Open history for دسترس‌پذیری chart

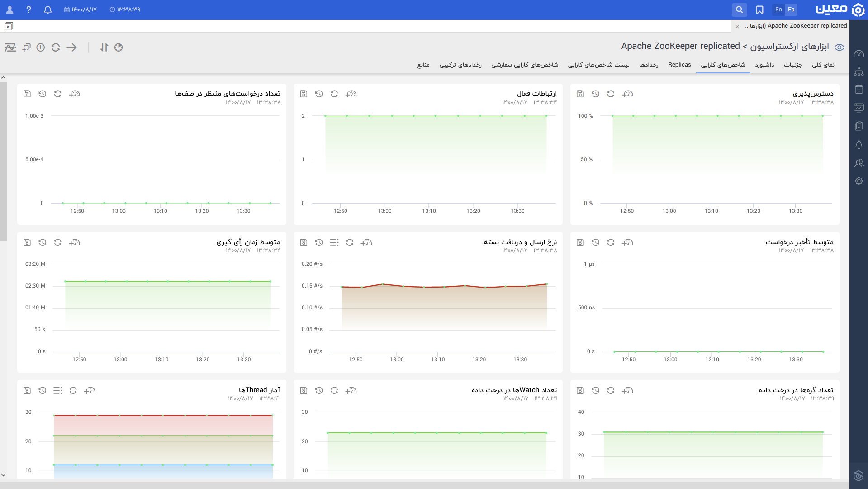(x=595, y=94)
